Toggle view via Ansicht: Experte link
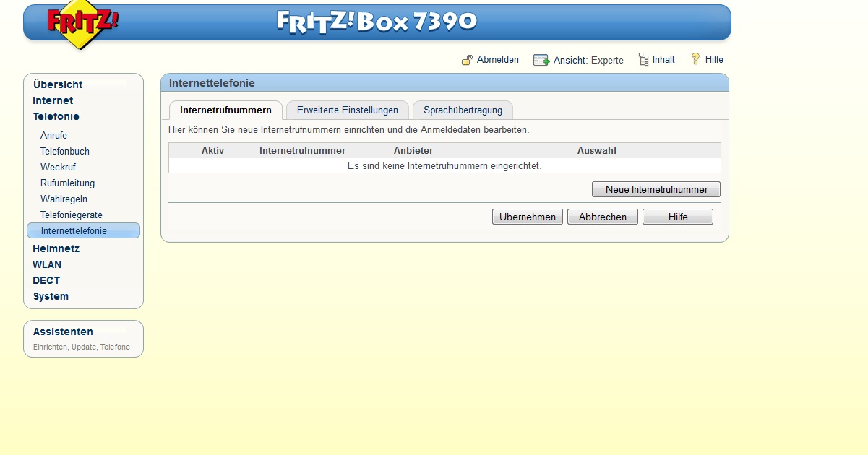Viewport: 868px width, 455px height. (x=588, y=60)
